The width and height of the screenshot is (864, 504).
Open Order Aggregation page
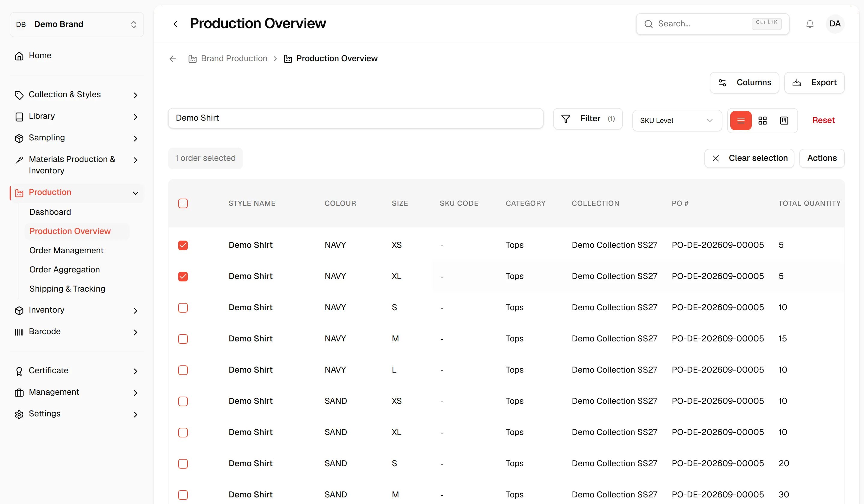pos(64,269)
